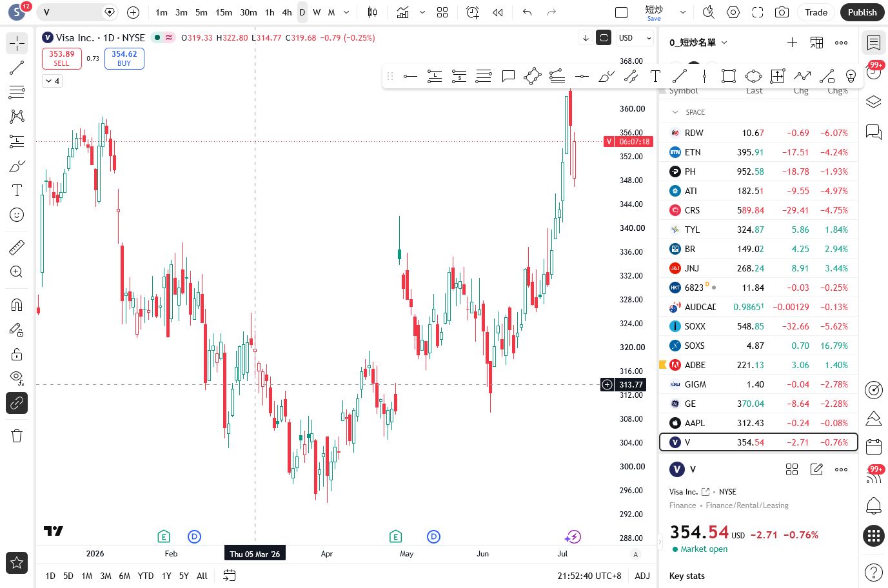This screenshot has width=888, height=588.
Task: Click the compare or add symbol plus icon
Action: click(133, 12)
